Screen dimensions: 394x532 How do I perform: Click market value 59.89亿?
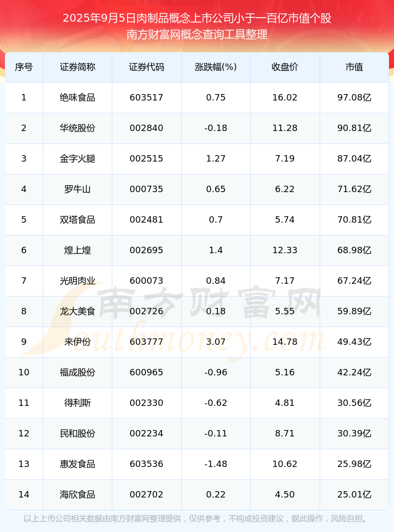click(x=354, y=311)
